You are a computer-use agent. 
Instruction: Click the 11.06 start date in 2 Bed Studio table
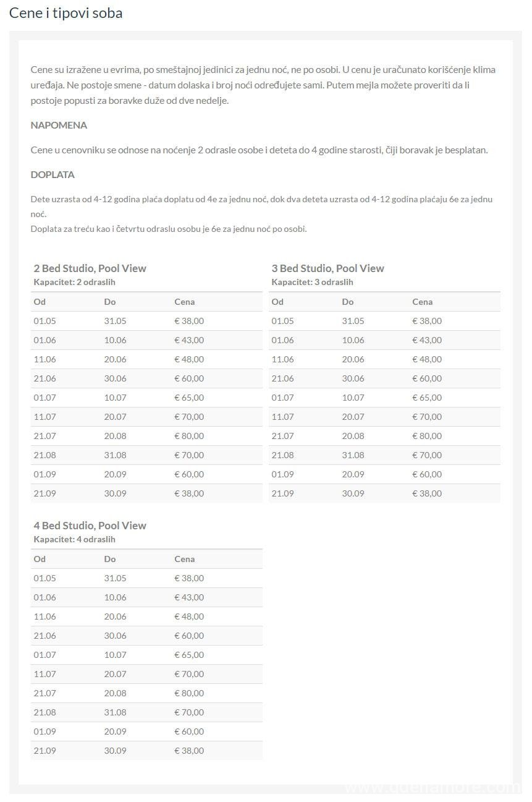44,359
